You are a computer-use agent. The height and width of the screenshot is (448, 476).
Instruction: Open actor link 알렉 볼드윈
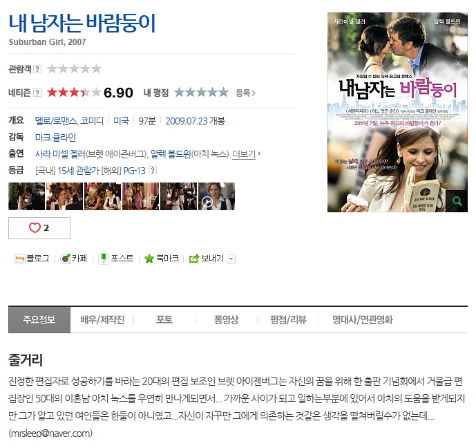coord(171,154)
